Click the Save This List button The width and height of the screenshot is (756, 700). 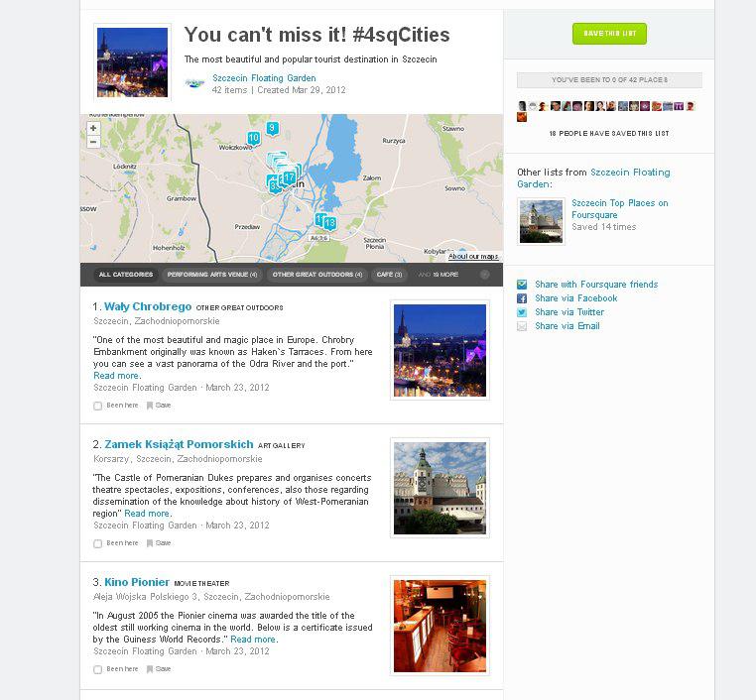tap(609, 34)
